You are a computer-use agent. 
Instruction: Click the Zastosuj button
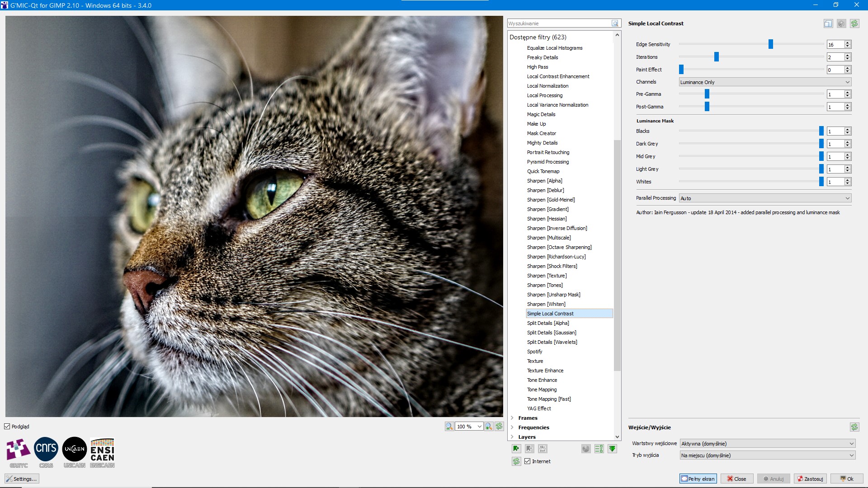pos(810,479)
